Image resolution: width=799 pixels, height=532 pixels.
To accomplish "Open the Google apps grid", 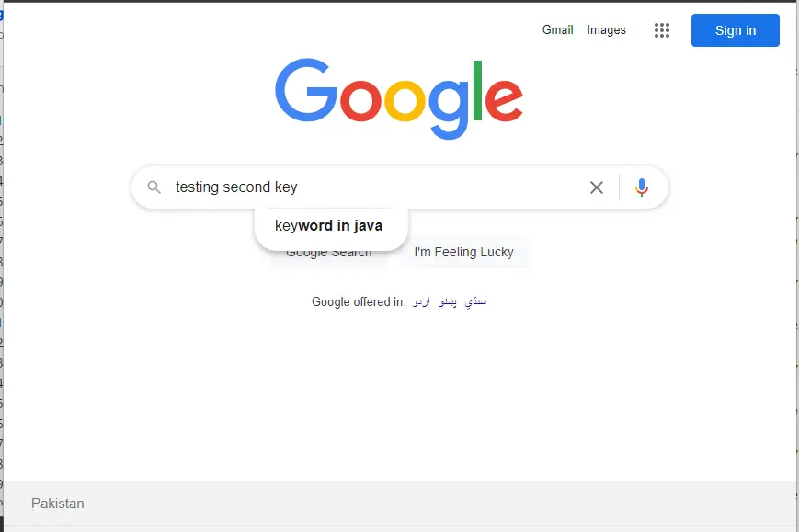I will click(661, 30).
